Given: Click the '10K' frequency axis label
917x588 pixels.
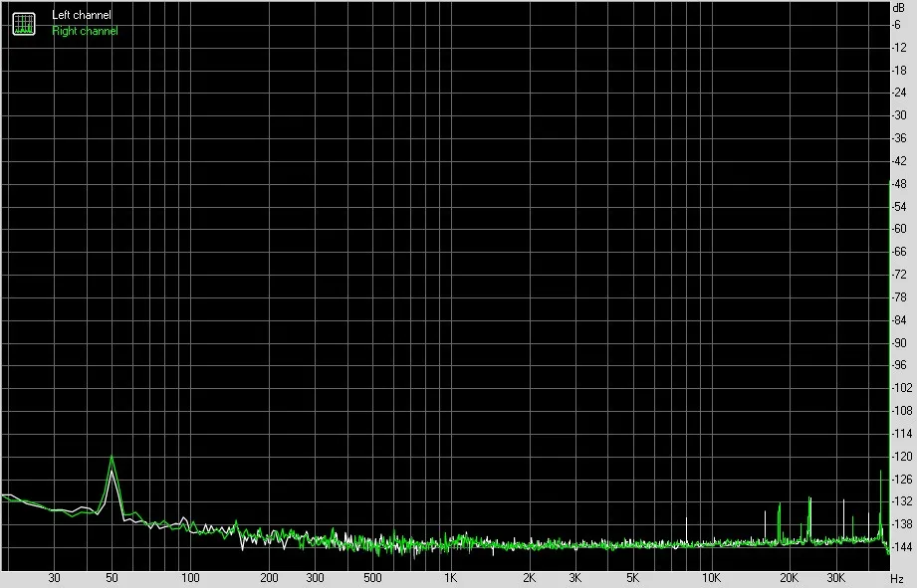Looking at the screenshot, I should click(711, 578).
